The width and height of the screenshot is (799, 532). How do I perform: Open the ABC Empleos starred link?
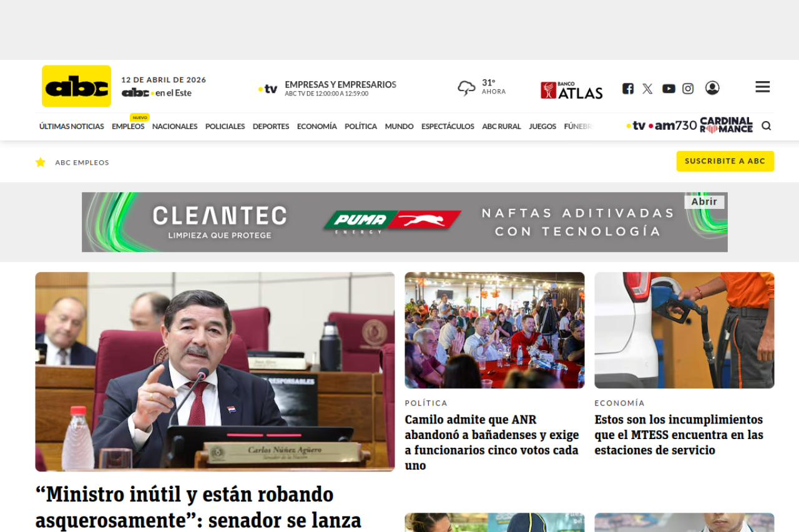[x=82, y=163]
